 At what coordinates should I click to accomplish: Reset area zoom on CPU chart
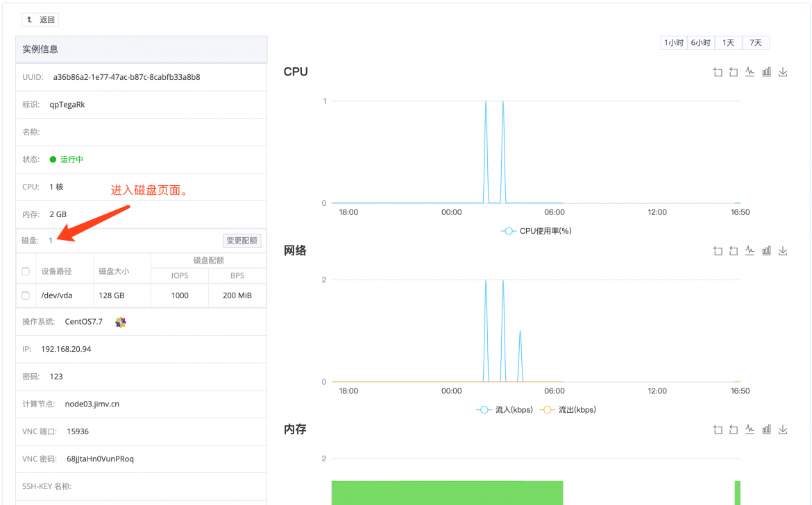(x=734, y=72)
